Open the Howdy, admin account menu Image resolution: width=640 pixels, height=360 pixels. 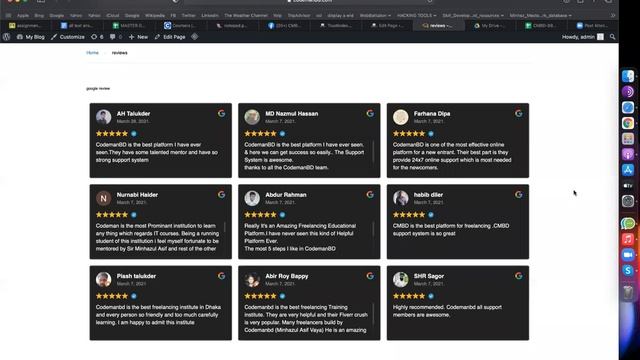coord(582,37)
